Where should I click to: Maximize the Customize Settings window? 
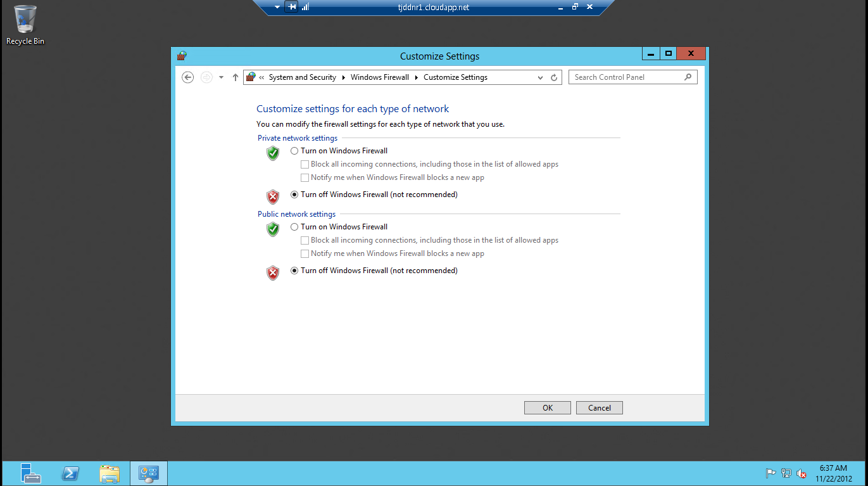[668, 54]
